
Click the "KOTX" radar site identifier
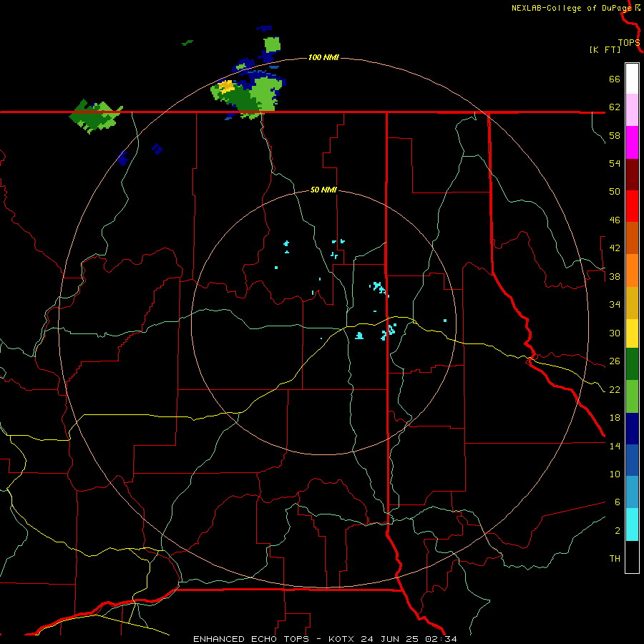tap(341, 639)
